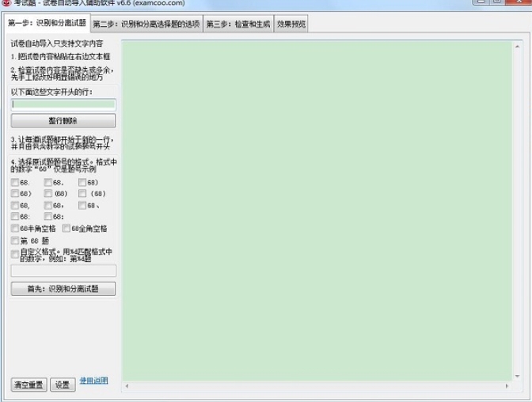Tick the 第 68 题 format checkbox
This screenshot has height=402, width=532.
tap(15, 241)
